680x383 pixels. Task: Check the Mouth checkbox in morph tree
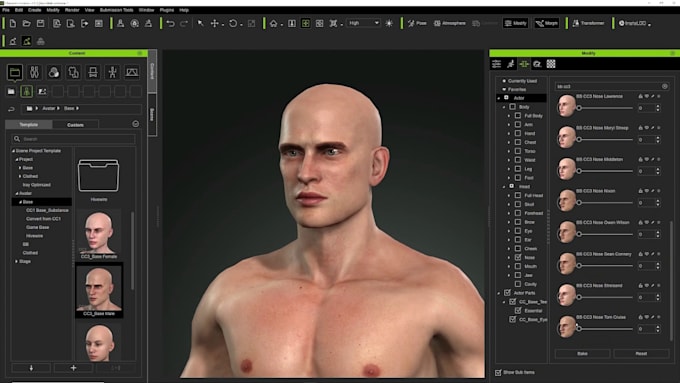point(518,266)
